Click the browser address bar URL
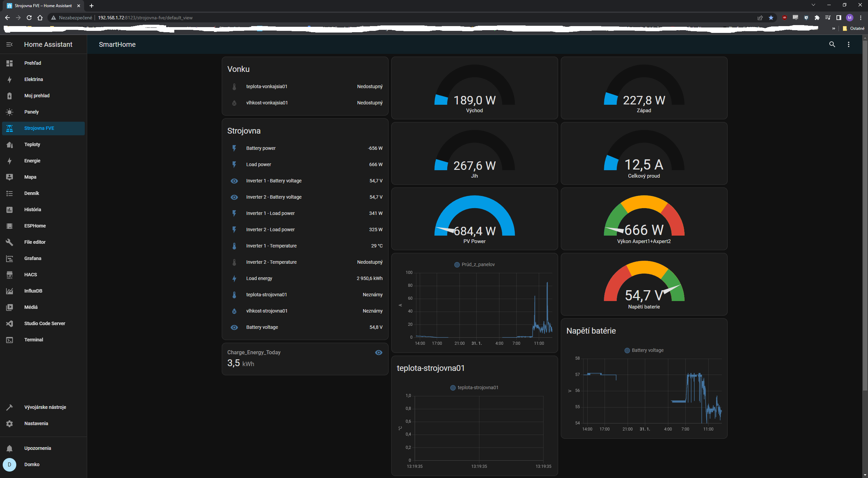The height and width of the screenshot is (478, 868). pyautogui.click(x=145, y=18)
